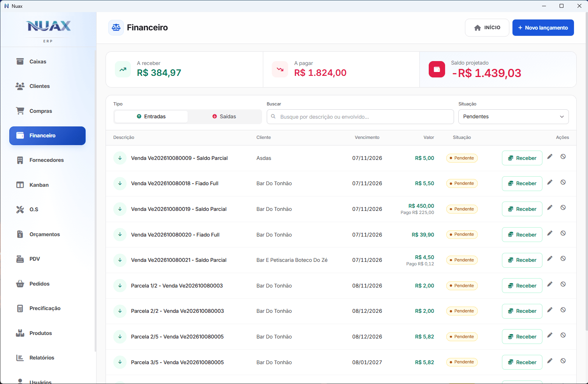Click the Financeiro scale icon in header
Viewport: 588px width, 384px height.
(x=116, y=28)
